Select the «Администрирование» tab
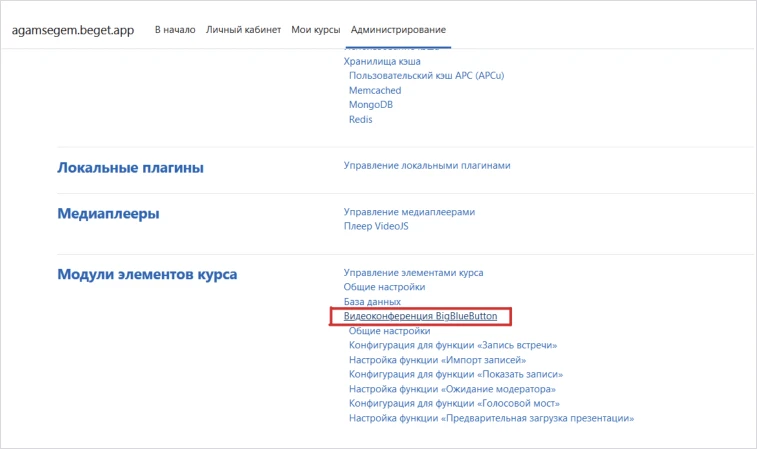757x449 pixels. point(398,30)
